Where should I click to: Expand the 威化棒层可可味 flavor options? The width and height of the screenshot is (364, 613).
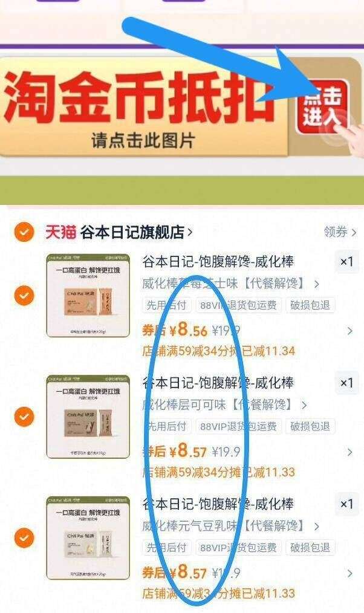coord(225,404)
